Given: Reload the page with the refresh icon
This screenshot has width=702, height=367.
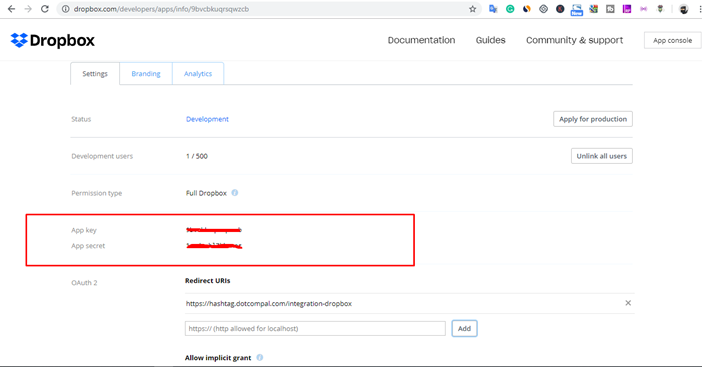Looking at the screenshot, I should [x=45, y=9].
